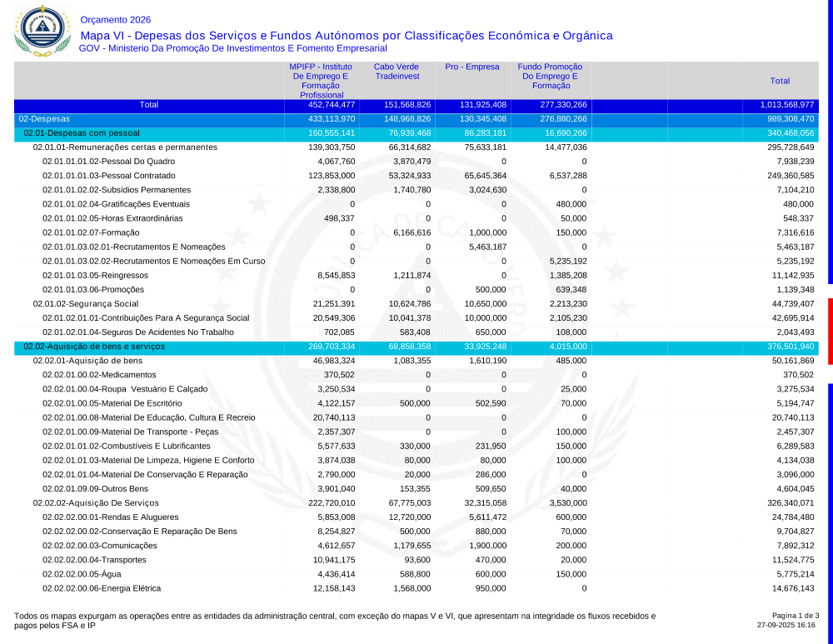The height and width of the screenshot is (644, 833).
Task: Select the 02.01-Despesas com pessoal row
Action: tap(81, 133)
